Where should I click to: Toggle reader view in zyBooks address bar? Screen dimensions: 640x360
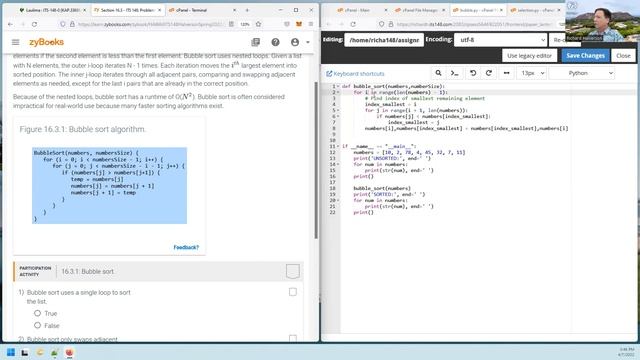pos(231,24)
